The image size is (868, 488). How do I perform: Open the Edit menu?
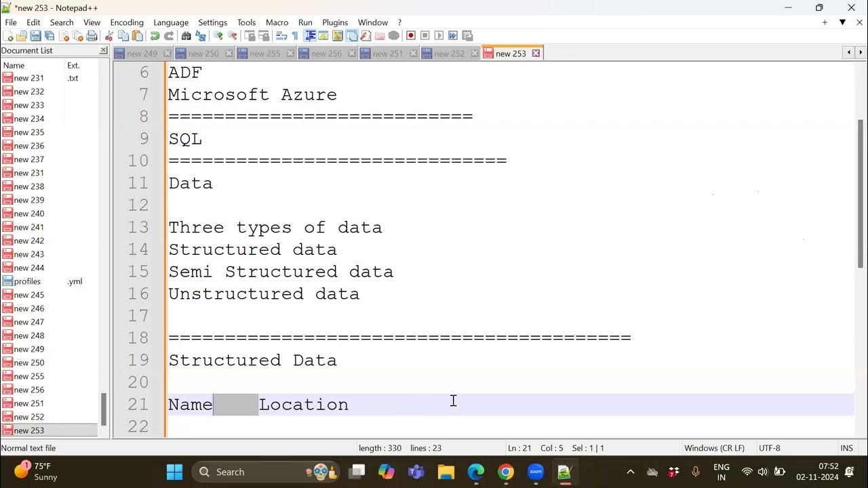click(33, 22)
